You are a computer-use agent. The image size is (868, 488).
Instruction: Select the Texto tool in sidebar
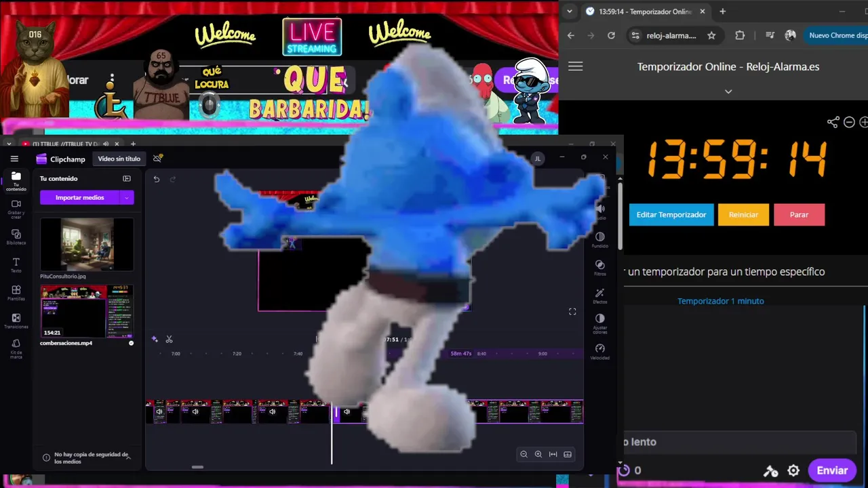(16, 265)
